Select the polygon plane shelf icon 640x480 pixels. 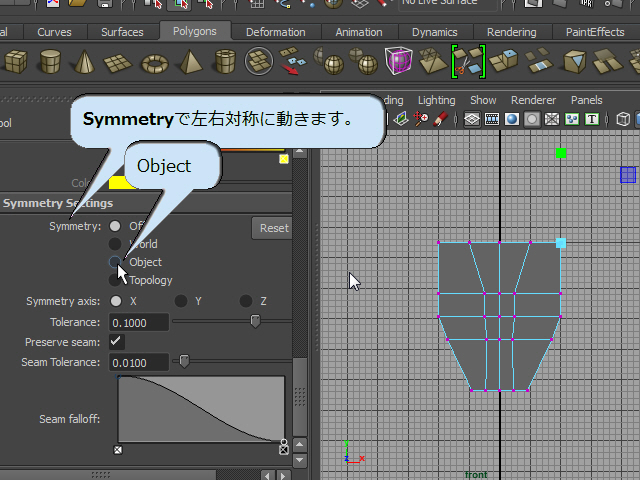[x=119, y=62]
